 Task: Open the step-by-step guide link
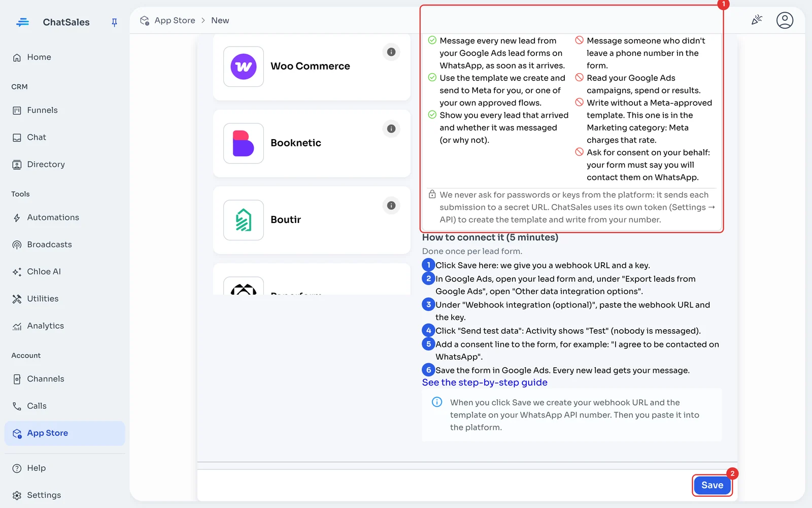coord(485,383)
